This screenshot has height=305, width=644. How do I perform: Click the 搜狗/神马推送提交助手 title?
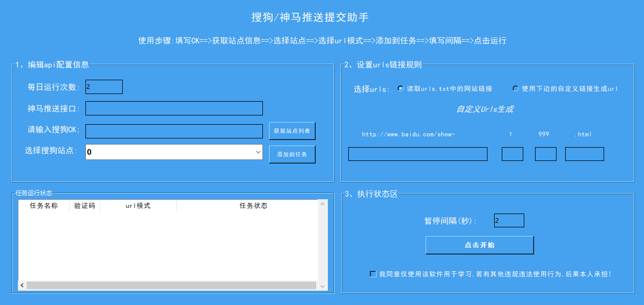[310, 17]
